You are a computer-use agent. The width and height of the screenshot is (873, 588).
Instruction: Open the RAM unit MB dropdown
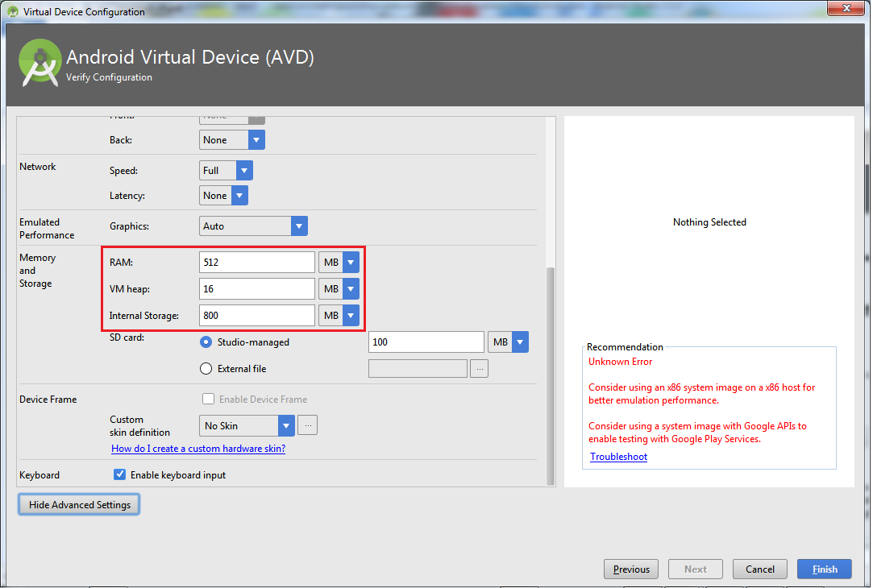pos(339,262)
